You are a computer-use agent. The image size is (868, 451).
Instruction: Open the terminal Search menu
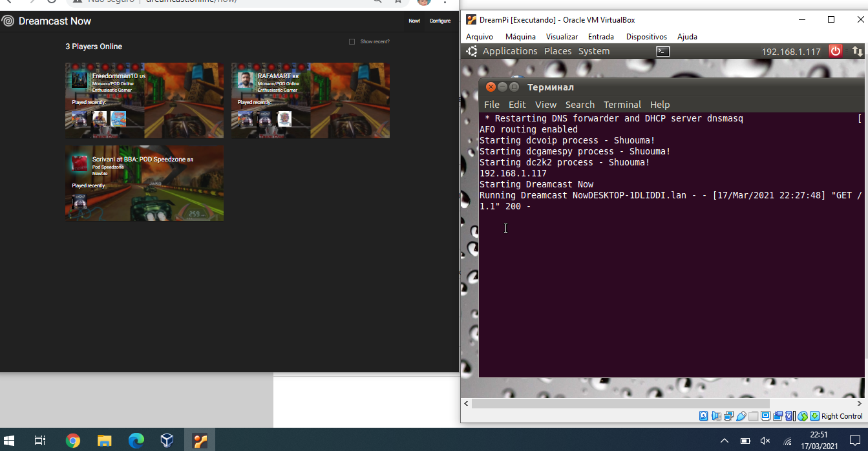[x=580, y=105]
